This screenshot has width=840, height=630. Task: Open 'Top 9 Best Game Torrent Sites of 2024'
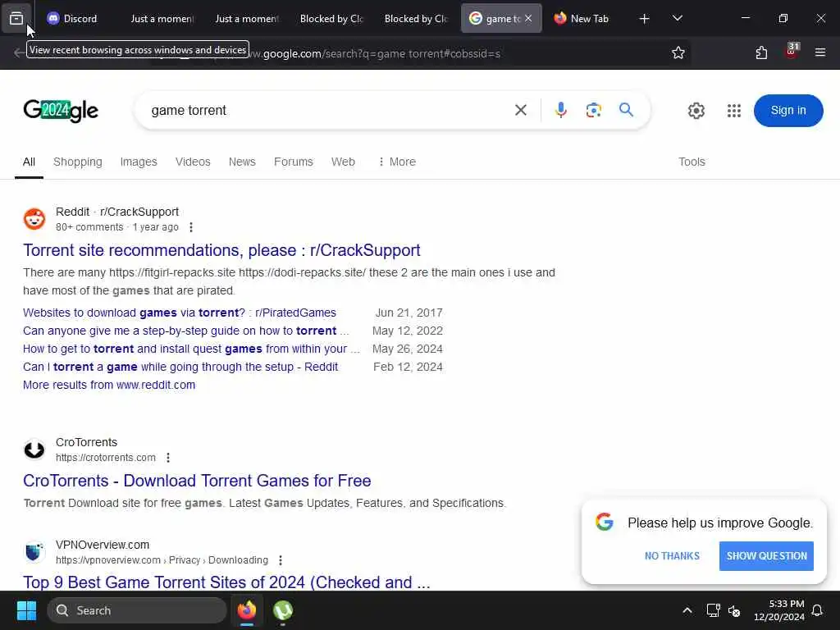[x=226, y=582]
